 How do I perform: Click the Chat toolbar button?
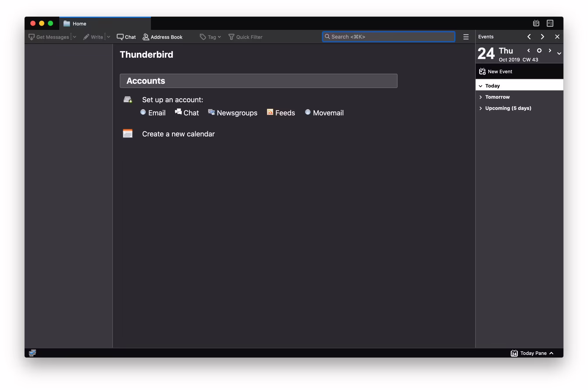(126, 37)
